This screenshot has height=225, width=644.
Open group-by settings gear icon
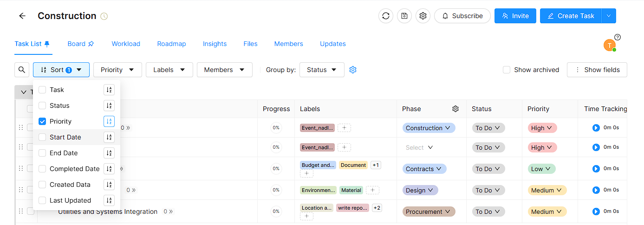point(353,70)
